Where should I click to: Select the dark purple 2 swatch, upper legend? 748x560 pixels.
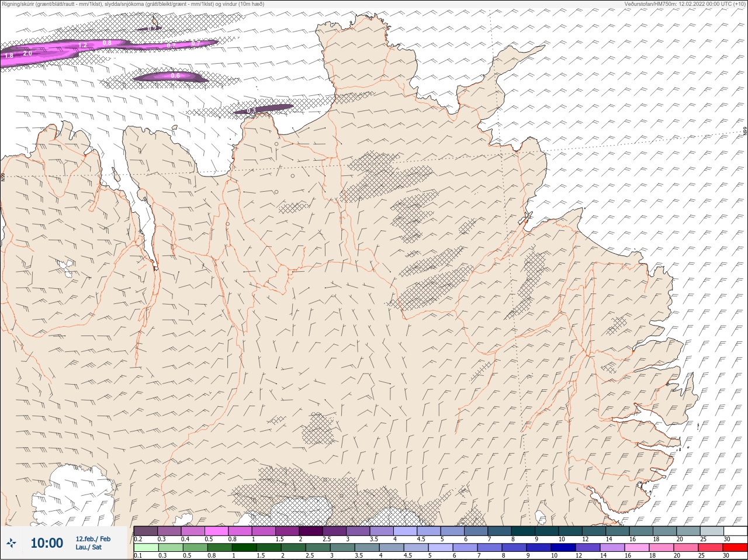311,531
